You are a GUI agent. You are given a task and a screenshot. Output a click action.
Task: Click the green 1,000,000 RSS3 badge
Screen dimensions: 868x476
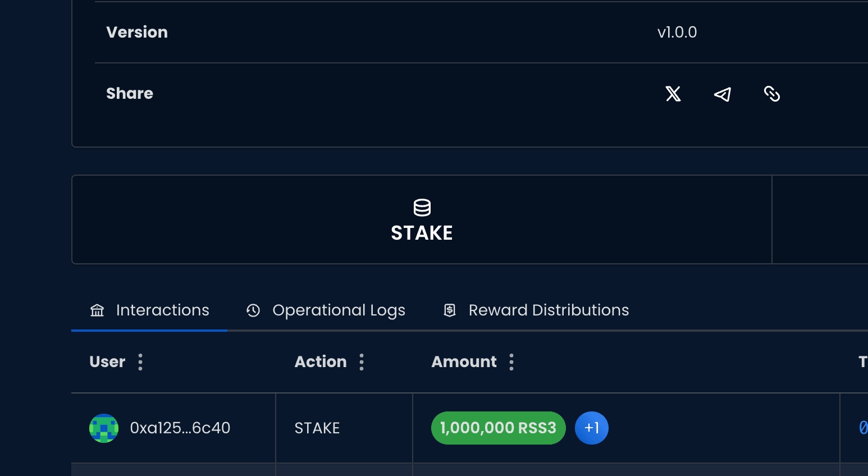click(x=499, y=428)
